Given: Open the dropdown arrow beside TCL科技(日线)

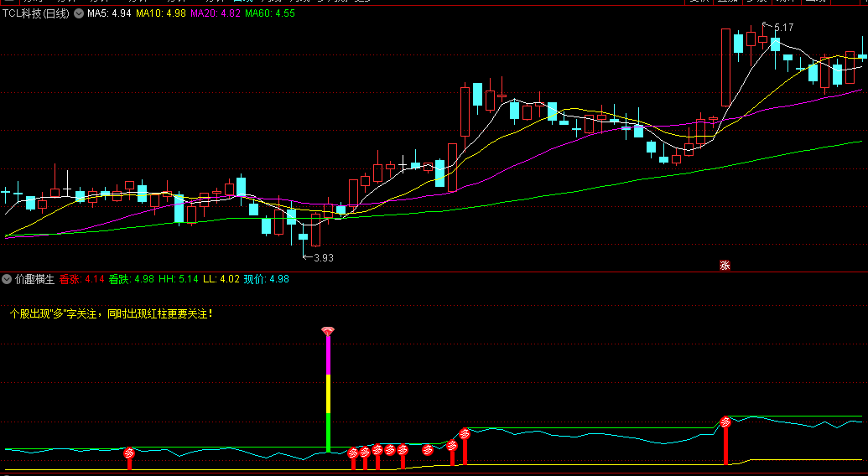Looking at the screenshot, I should tap(79, 13).
